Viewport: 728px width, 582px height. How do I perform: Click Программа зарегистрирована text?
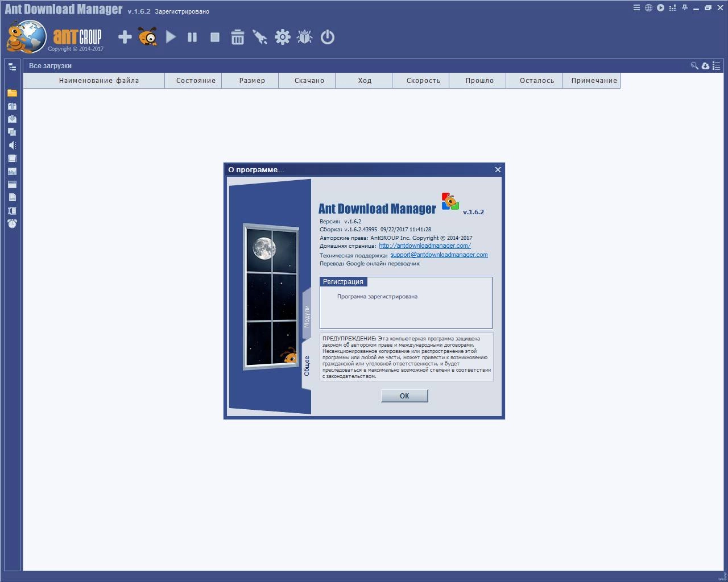point(377,297)
